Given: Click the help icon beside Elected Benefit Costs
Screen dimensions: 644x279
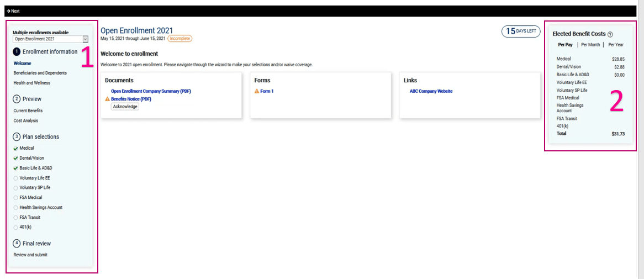Looking at the screenshot, I should tap(610, 34).
